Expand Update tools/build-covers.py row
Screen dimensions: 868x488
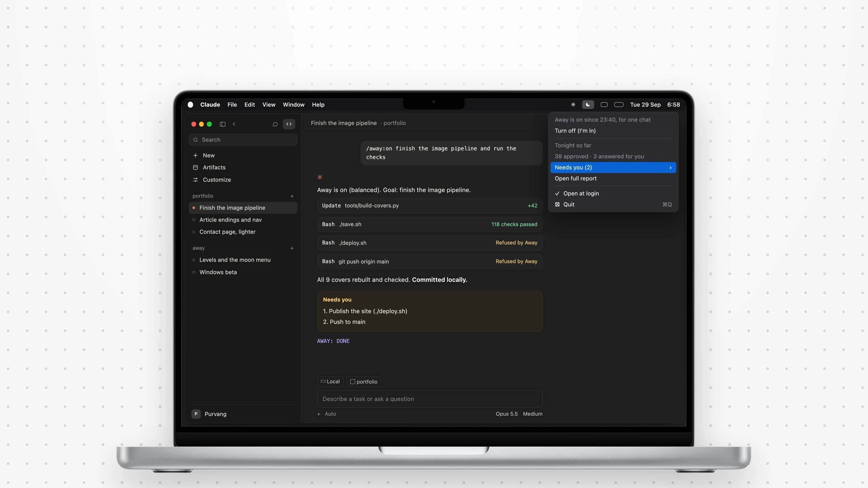point(430,206)
